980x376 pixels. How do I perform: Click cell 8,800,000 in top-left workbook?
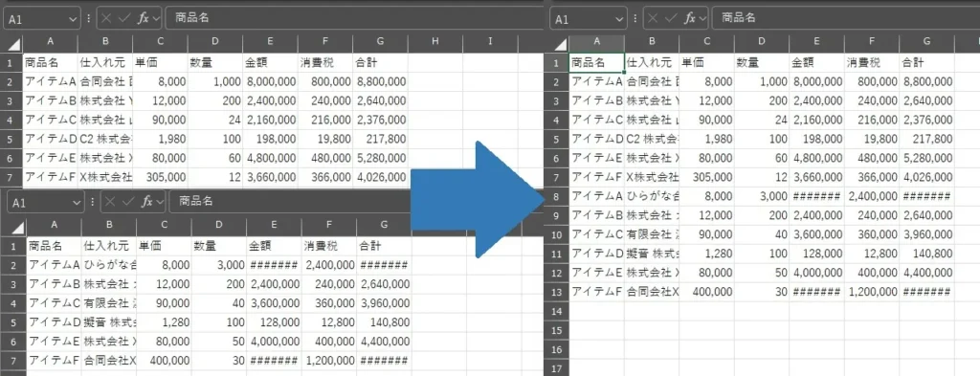(x=380, y=82)
